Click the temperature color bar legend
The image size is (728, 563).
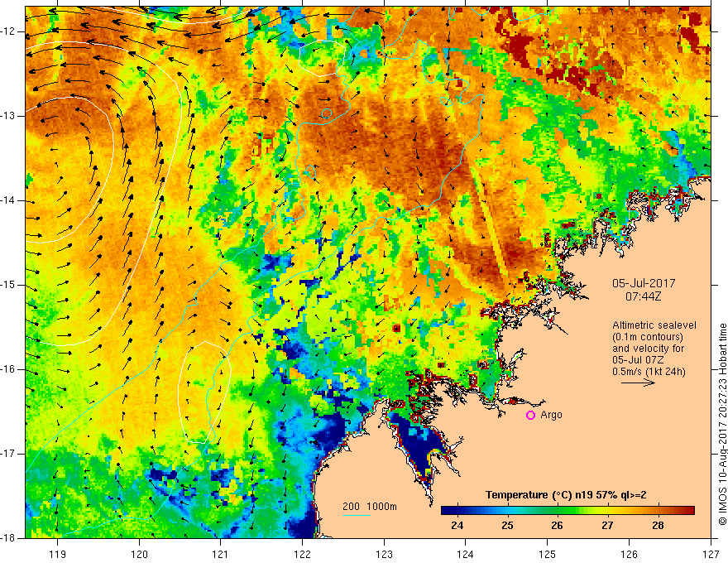pos(568,511)
